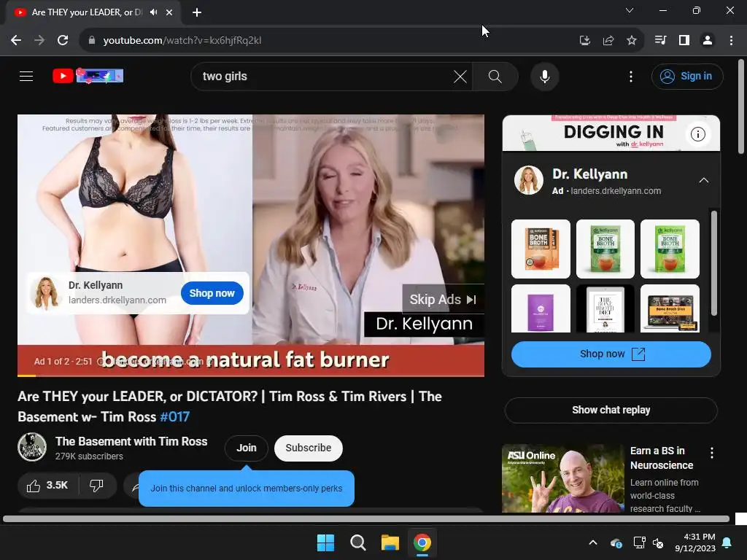Screen dimensions: 747x560
Task: Select orange Bone Broth product thumbnail
Action: [x=541, y=249]
